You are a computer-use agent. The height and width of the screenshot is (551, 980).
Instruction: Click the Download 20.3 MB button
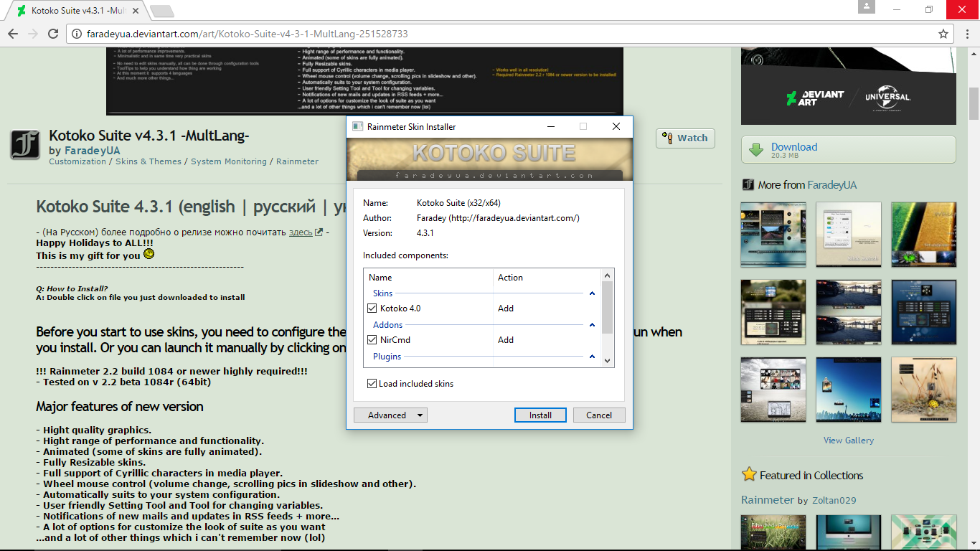849,150
